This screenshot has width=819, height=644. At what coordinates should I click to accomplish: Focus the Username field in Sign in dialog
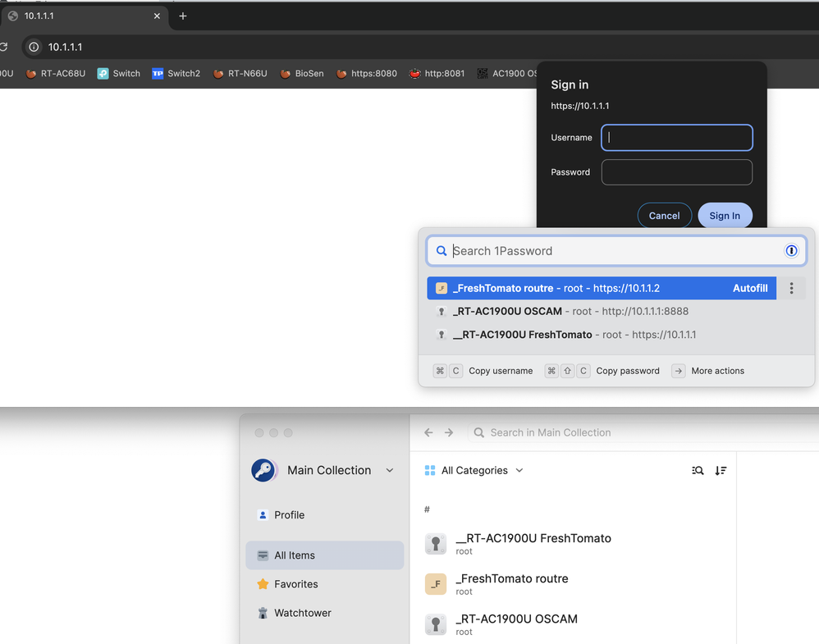coord(677,138)
